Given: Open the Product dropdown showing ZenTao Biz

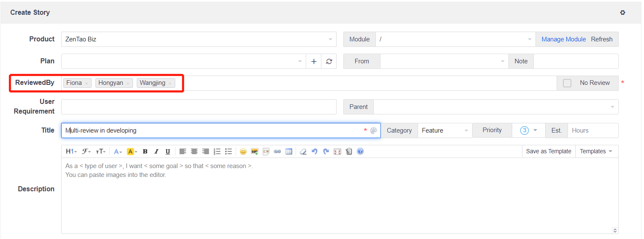Looking at the screenshot, I should tap(198, 39).
